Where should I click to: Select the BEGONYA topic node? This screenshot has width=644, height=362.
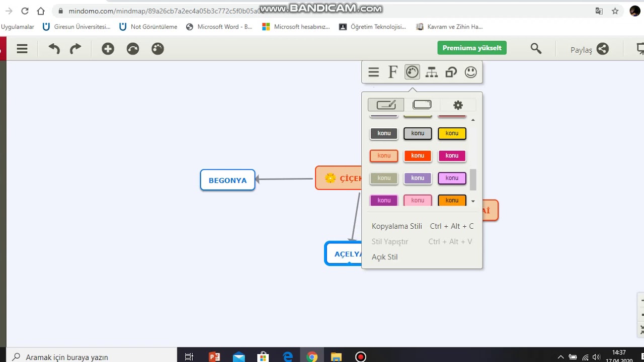[x=227, y=180]
